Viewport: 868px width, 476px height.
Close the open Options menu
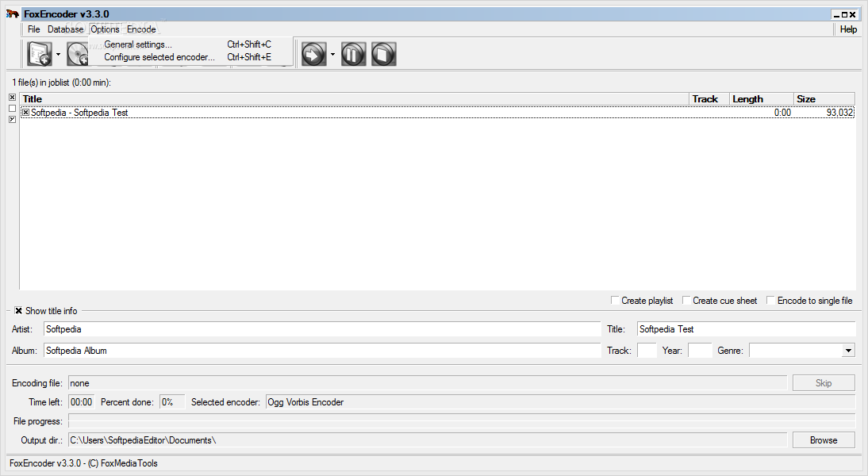coord(105,29)
